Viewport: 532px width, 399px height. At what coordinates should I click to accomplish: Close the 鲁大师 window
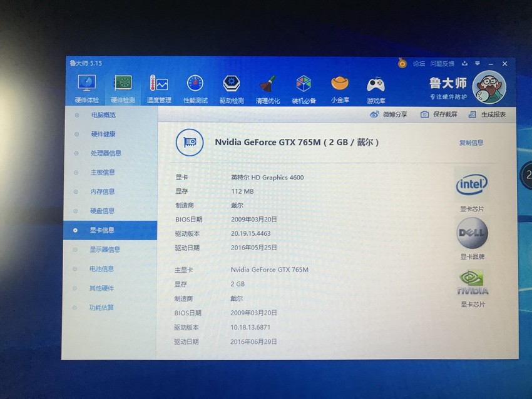tap(504, 64)
